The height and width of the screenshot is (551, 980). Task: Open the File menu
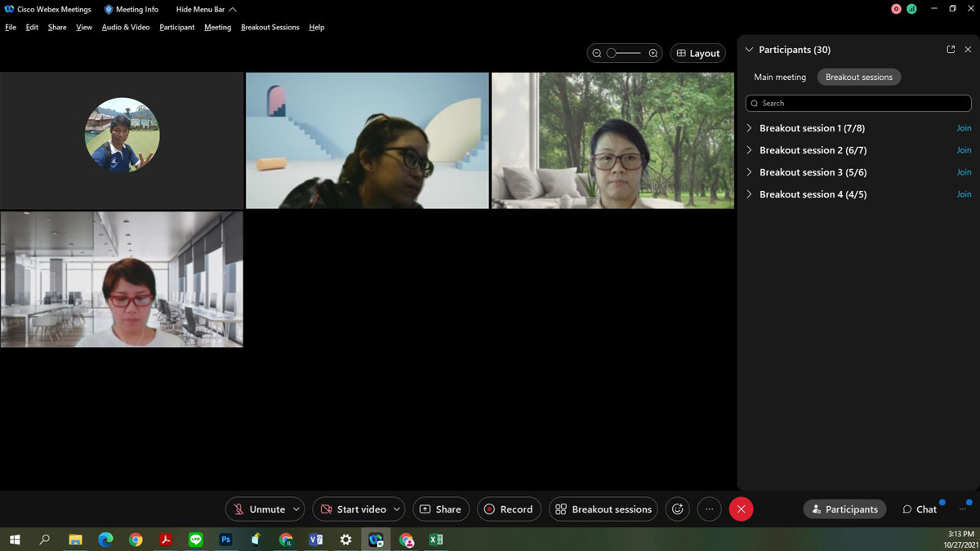tap(11, 27)
